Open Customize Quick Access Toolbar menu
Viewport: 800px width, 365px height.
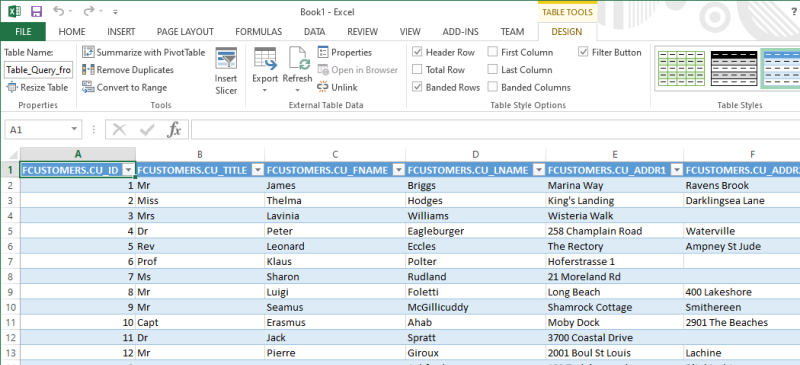coord(116,12)
